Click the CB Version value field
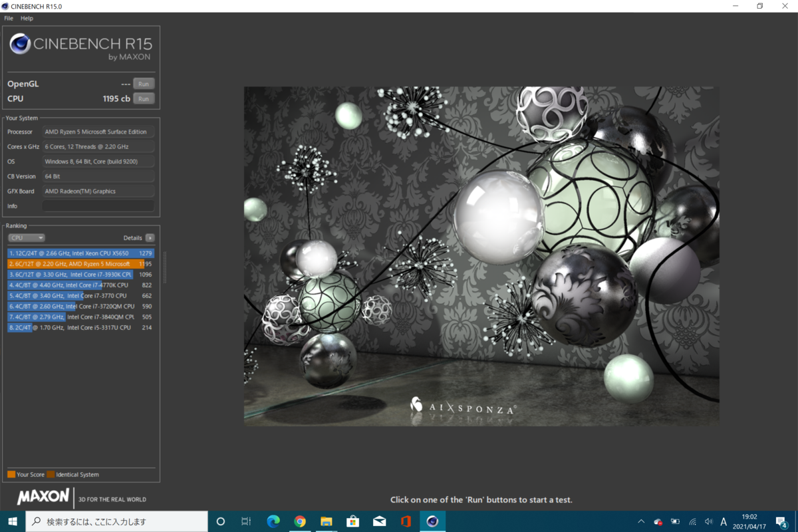Screen dimensions: 798x532 click(98, 176)
